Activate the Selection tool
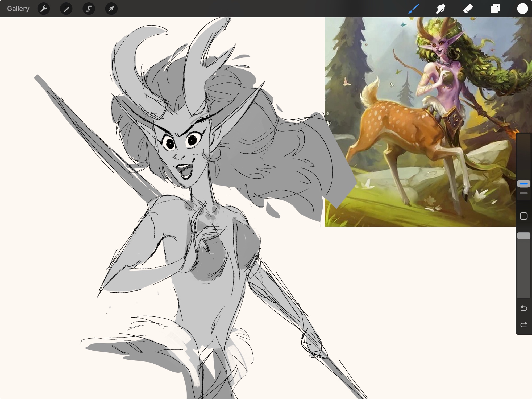This screenshot has height=399, width=532. coord(89,9)
